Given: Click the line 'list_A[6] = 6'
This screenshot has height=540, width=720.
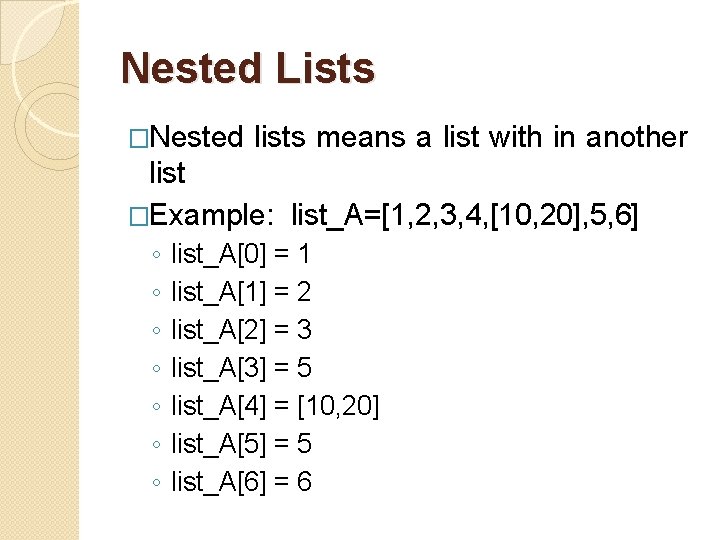Looking at the screenshot, I should tap(241, 483).
